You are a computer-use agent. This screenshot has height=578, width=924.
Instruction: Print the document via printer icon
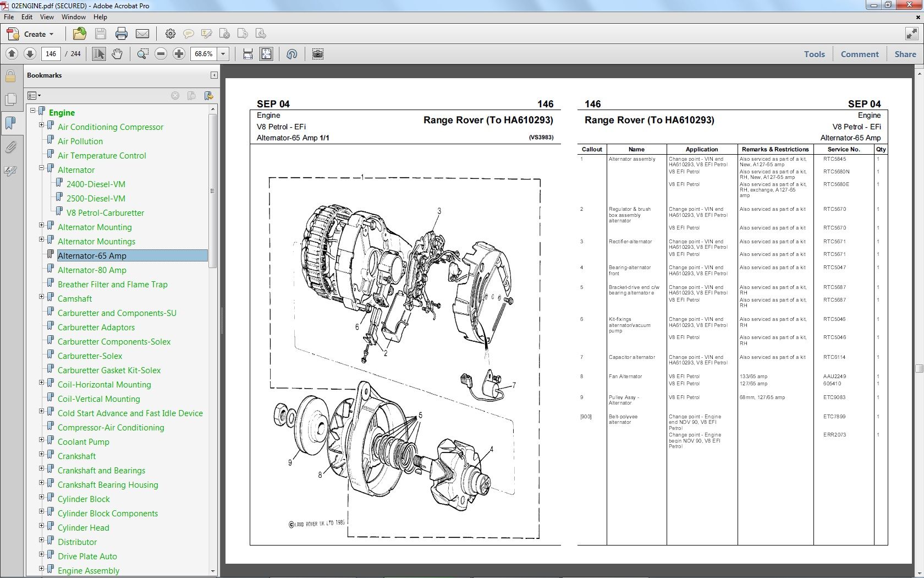(122, 34)
